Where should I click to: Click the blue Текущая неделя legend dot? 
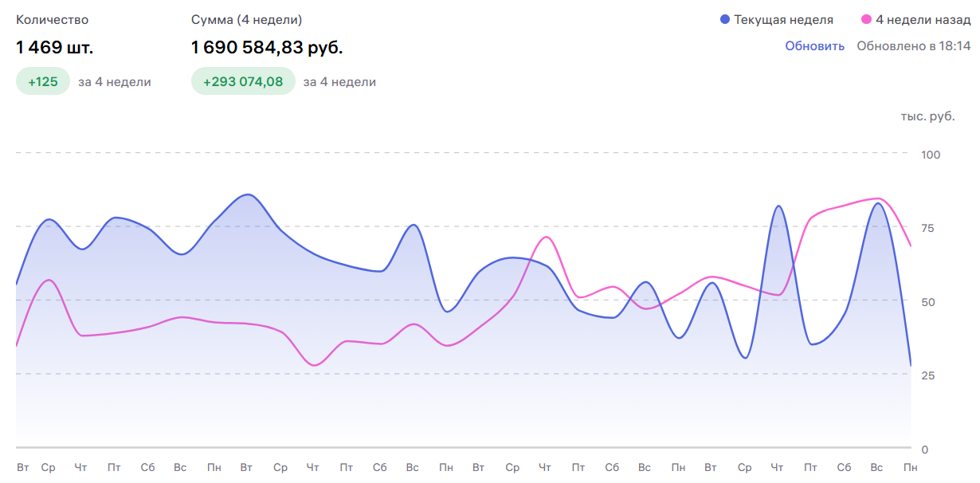[x=724, y=20]
